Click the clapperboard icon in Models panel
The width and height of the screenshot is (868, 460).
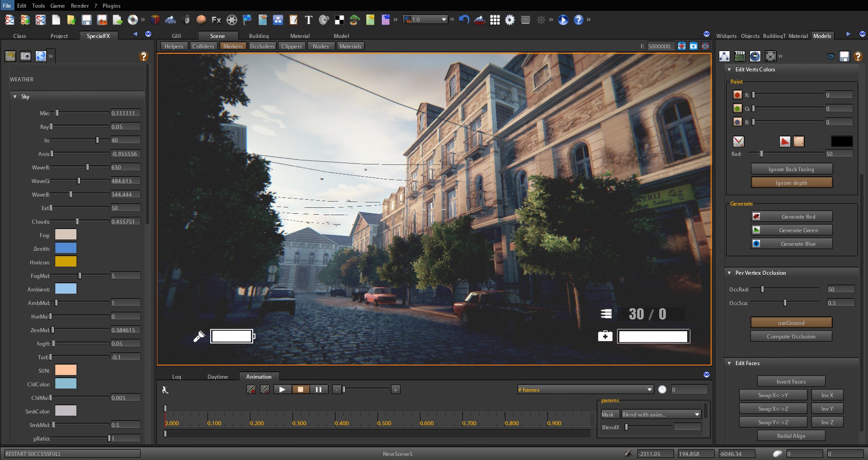pyautogui.click(x=740, y=56)
